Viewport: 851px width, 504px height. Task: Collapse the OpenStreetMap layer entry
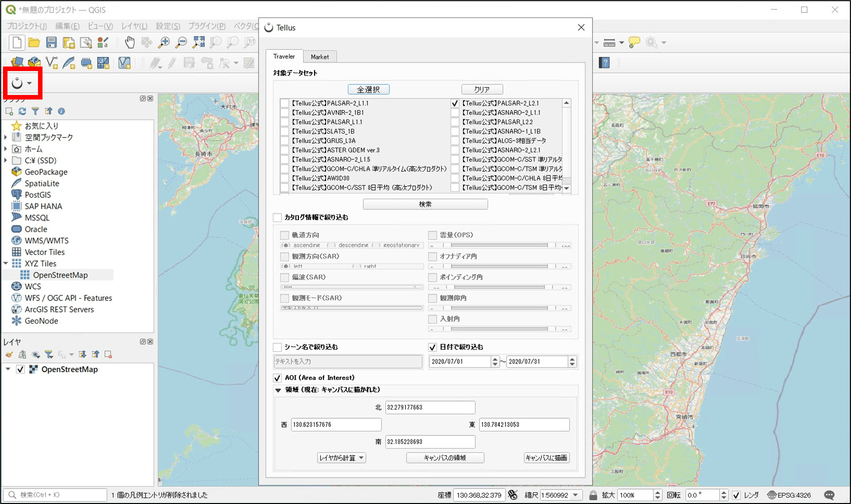pos(8,369)
